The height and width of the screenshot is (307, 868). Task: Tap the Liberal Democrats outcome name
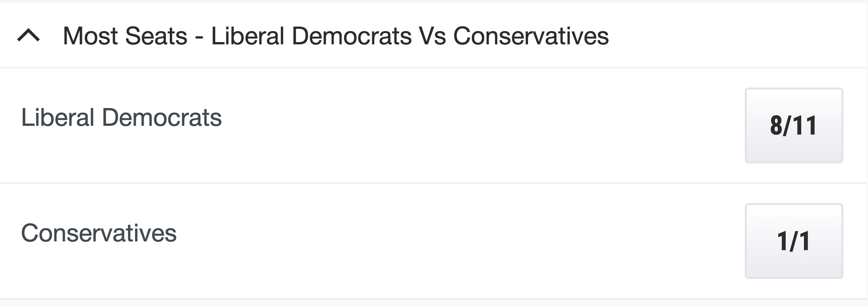click(x=121, y=117)
